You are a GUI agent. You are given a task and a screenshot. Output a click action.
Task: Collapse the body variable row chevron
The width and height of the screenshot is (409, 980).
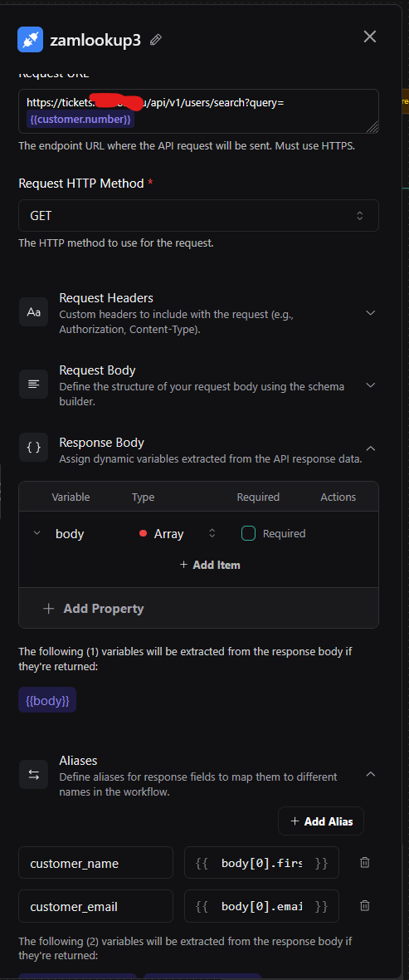click(x=37, y=533)
